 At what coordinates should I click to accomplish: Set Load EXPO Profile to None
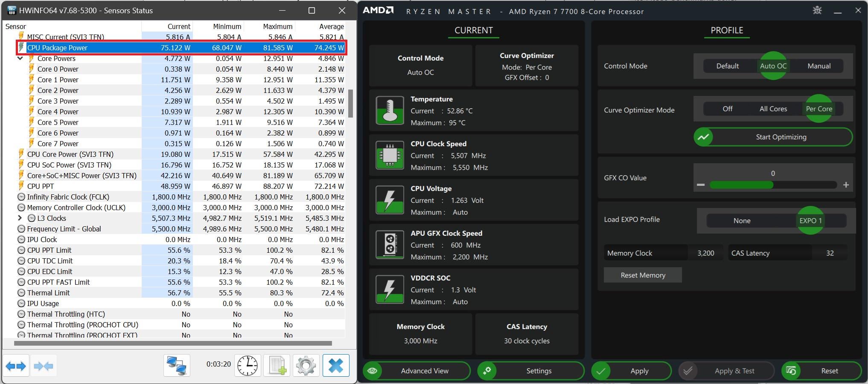click(x=742, y=221)
